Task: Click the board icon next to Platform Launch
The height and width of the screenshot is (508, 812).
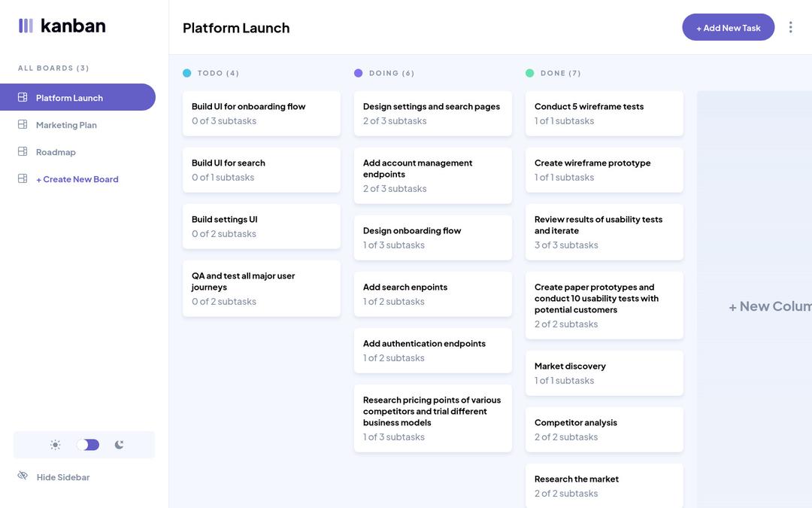Action: point(21,96)
